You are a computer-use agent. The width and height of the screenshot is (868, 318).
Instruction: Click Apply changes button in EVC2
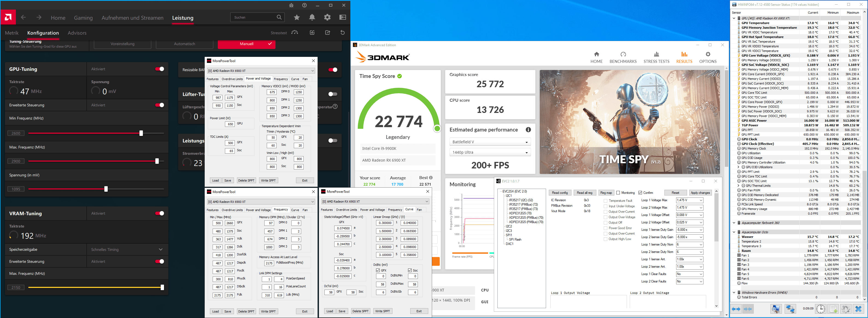tap(700, 193)
